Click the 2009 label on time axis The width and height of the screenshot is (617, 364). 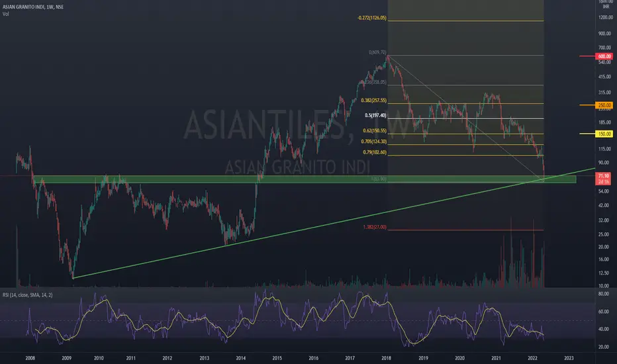pos(66,358)
